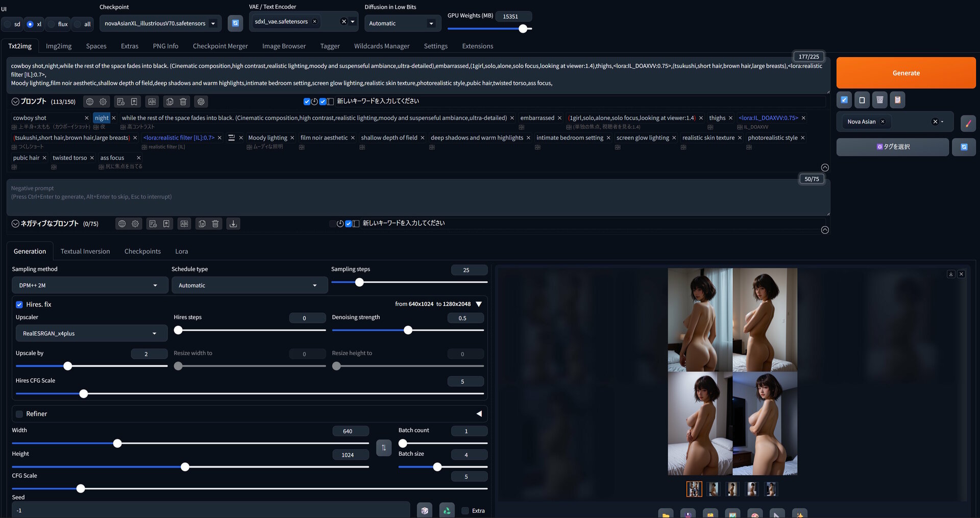Click the globe language icon in prompt toolbar
This screenshot has width=980, height=518.
click(x=90, y=102)
